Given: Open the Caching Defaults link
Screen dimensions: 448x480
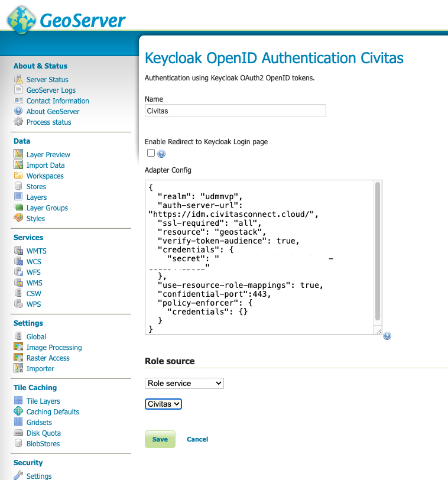Looking at the screenshot, I should (x=53, y=412).
